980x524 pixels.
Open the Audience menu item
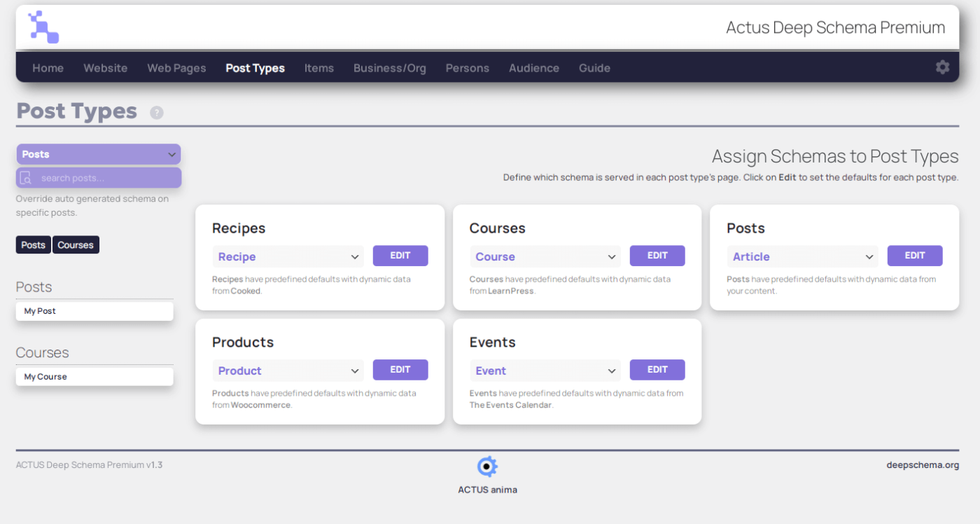pyautogui.click(x=534, y=68)
